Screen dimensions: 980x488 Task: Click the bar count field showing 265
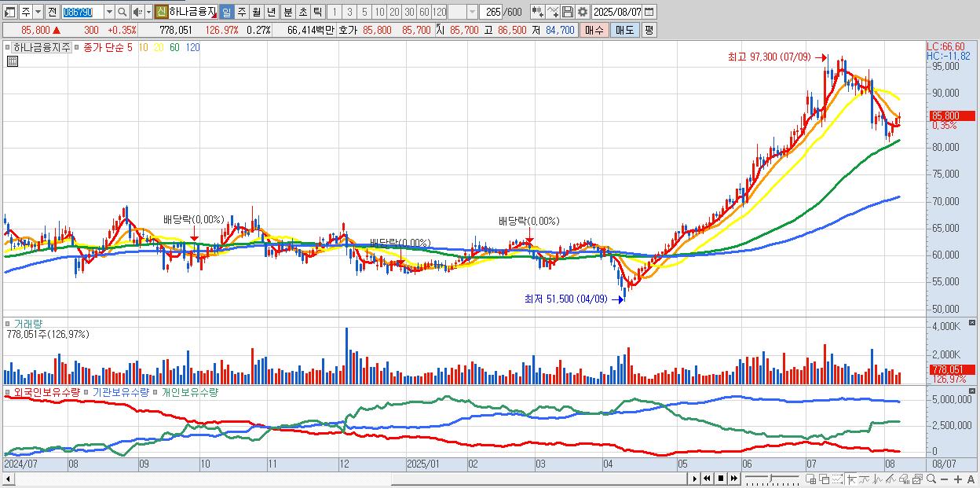491,12
